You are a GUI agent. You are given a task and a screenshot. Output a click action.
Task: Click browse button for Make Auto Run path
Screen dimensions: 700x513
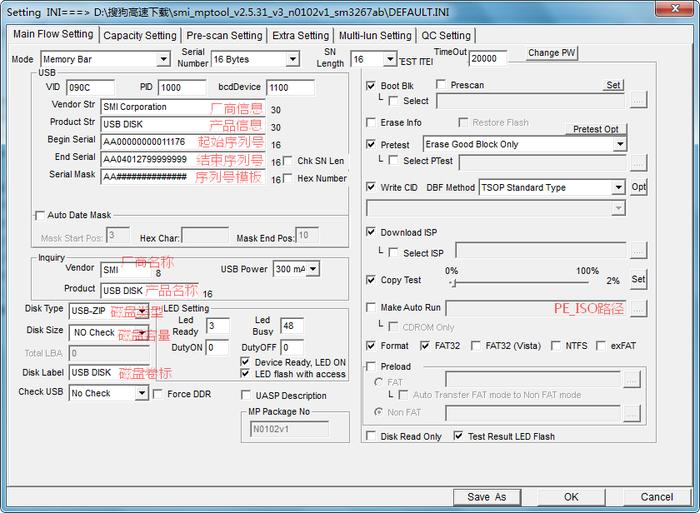click(638, 308)
